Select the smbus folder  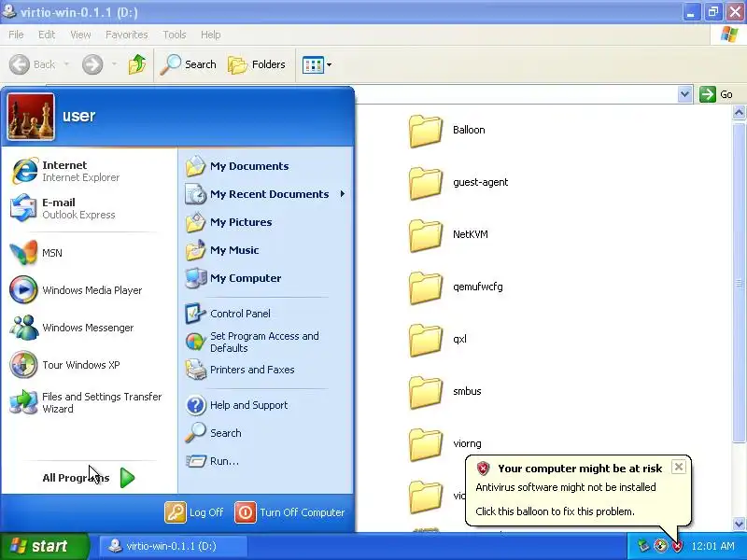[x=445, y=392]
